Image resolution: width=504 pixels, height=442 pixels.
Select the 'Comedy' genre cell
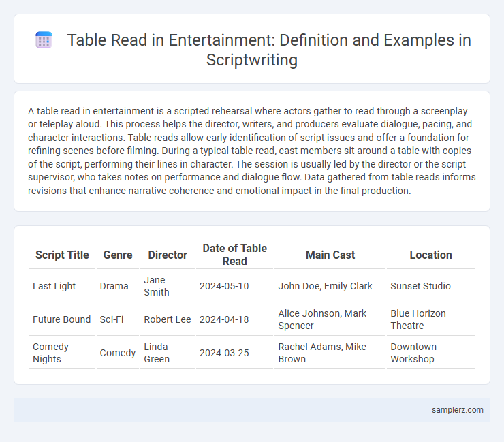click(x=118, y=353)
